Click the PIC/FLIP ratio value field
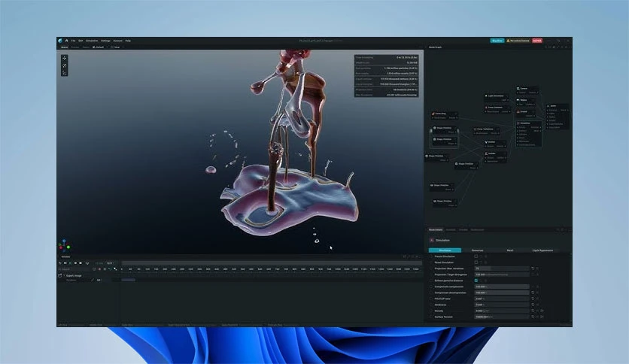Screen dimensions: 629x364 coord(501,299)
